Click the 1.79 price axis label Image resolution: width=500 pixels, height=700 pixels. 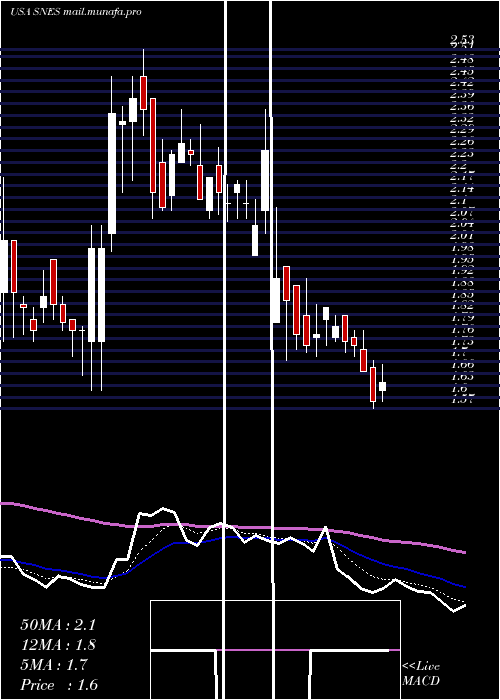point(462,318)
